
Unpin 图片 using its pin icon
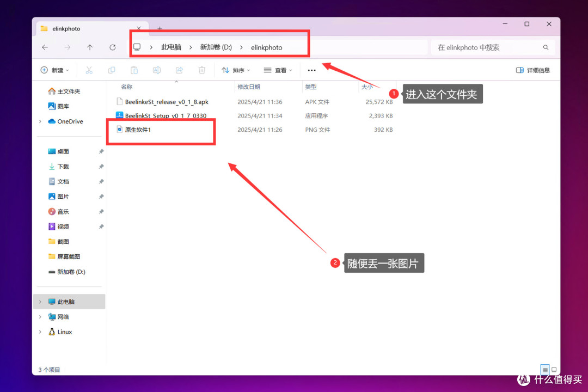click(101, 197)
